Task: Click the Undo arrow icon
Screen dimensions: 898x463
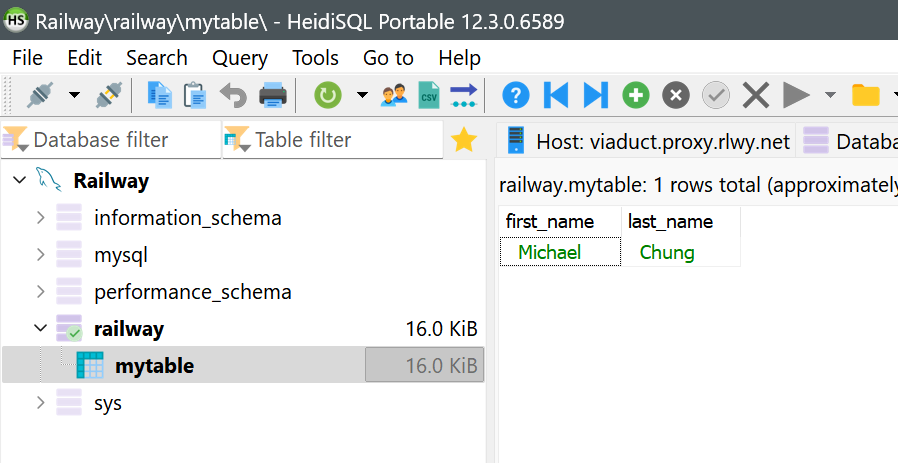Action: tap(234, 95)
